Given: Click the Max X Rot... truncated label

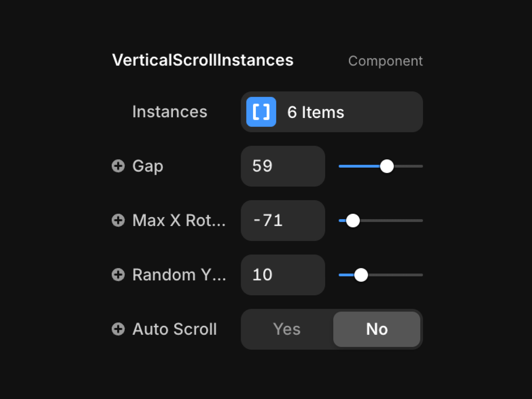Looking at the screenshot, I should [x=179, y=220].
